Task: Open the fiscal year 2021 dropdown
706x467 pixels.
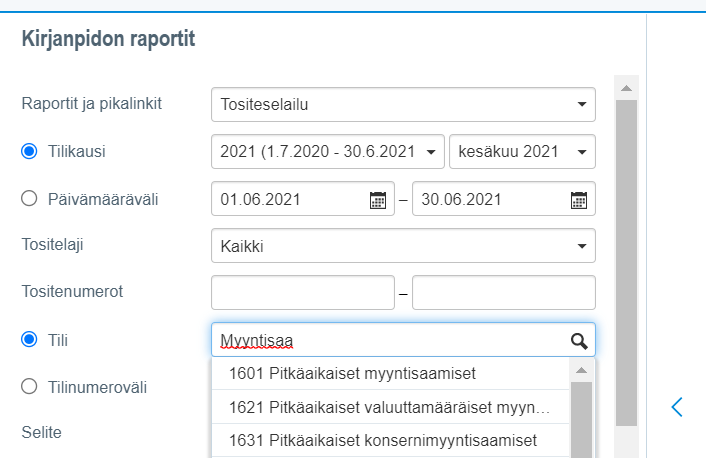Action: [x=328, y=151]
